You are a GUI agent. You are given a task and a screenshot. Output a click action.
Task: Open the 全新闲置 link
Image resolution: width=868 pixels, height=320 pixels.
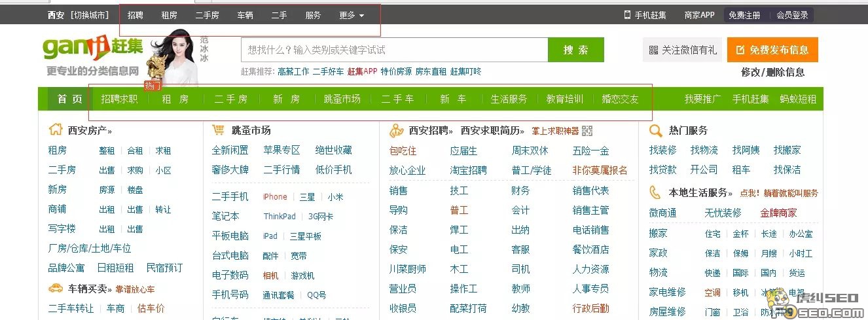point(230,150)
